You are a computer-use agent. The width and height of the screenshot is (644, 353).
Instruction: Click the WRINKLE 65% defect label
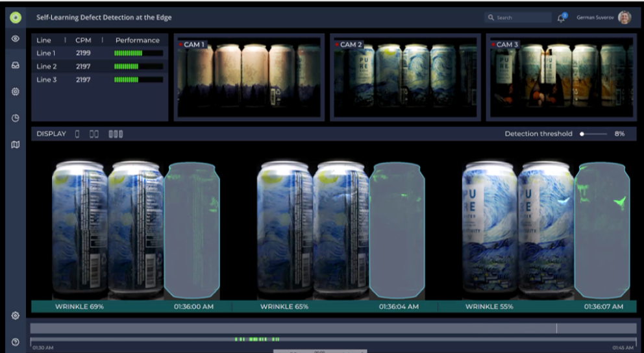[x=284, y=307]
